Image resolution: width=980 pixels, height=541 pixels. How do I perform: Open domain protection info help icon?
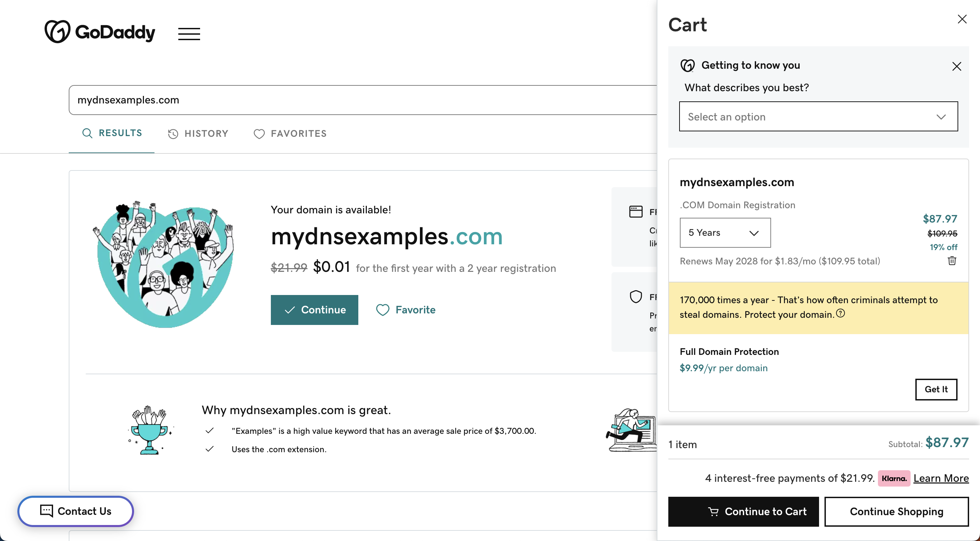pyautogui.click(x=840, y=313)
